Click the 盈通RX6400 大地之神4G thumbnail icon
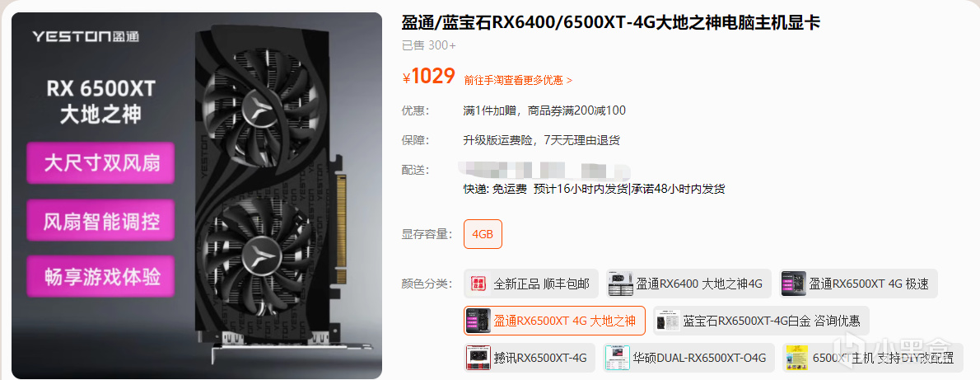Viewport: 980px width, 380px height. (621, 284)
